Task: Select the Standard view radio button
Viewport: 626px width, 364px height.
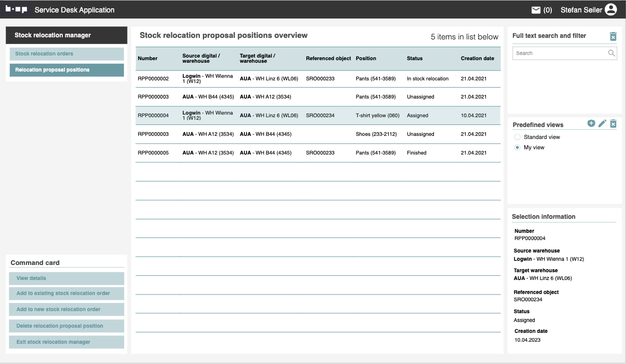Action: click(517, 137)
